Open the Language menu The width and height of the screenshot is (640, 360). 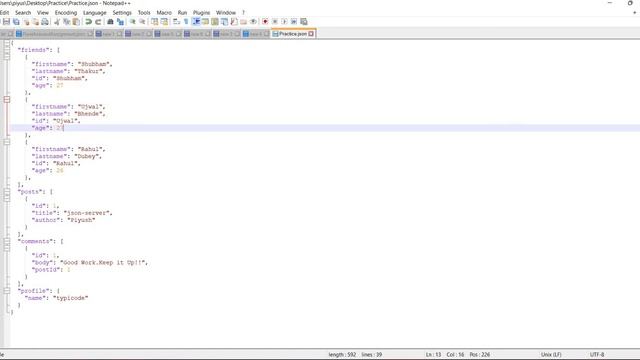pos(95,13)
